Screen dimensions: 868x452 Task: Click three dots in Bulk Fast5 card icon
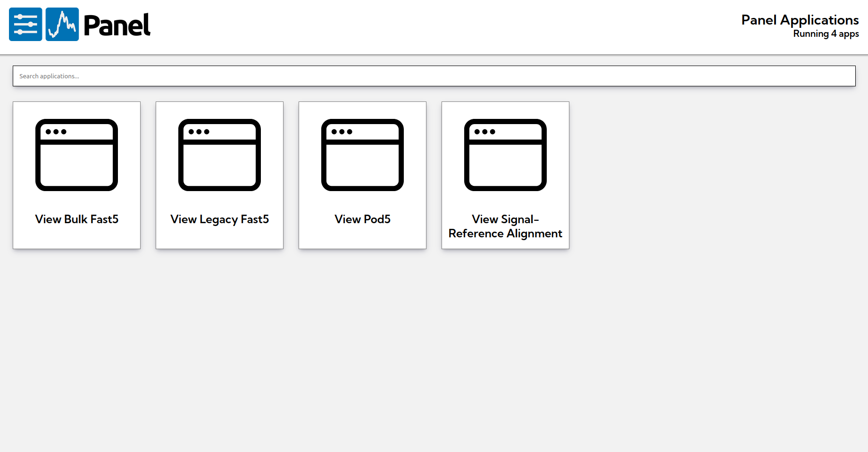[x=56, y=132]
